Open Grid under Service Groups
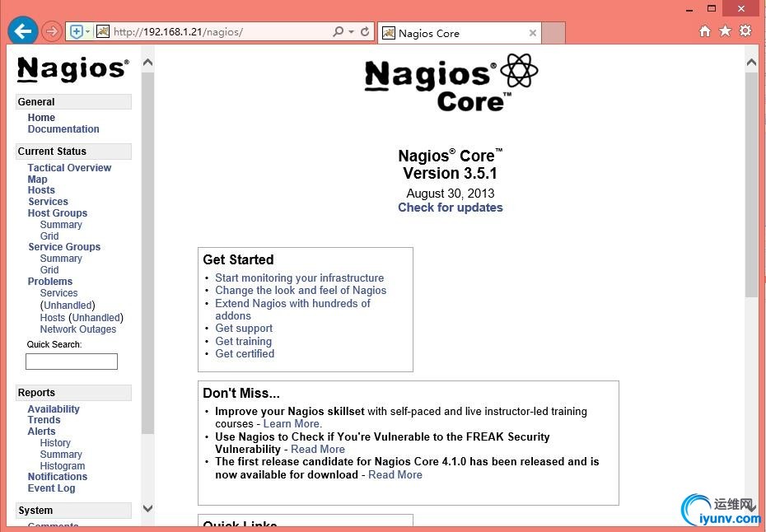Viewport: 766px width, 532px height. pos(49,269)
